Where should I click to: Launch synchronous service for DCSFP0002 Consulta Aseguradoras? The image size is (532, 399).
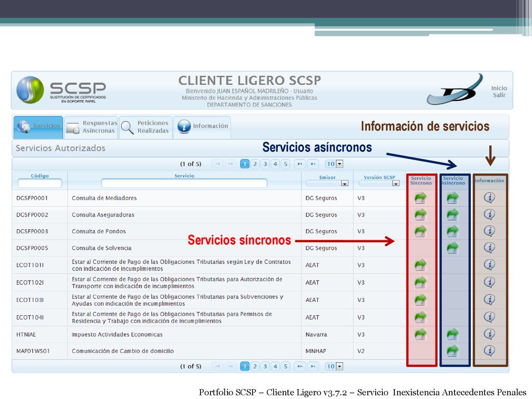click(x=420, y=215)
